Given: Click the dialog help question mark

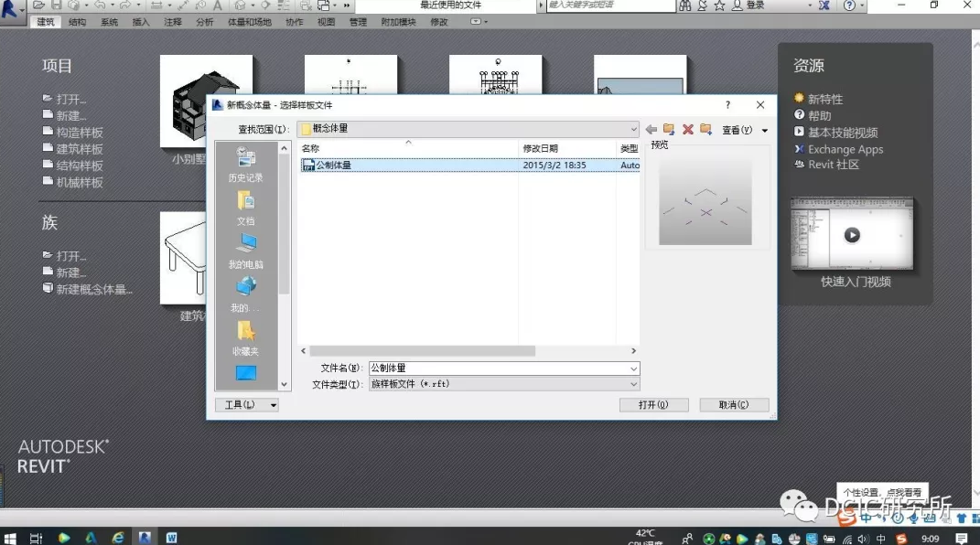Looking at the screenshot, I should [x=728, y=105].
